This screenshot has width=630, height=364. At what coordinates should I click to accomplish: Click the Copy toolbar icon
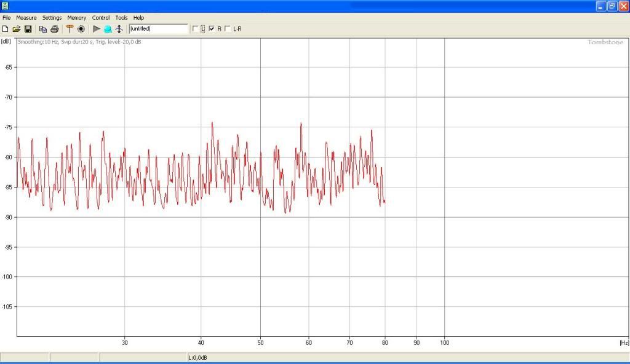43,29
